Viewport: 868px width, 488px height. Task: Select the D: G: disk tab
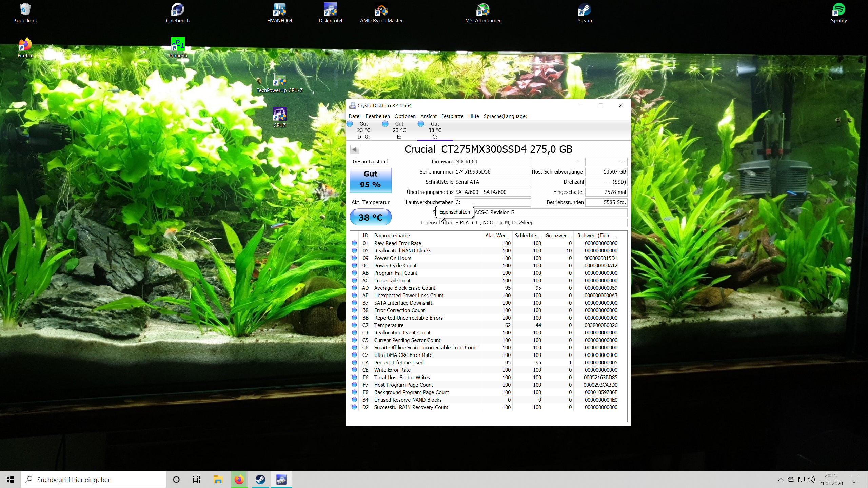(x=363, y=130)
